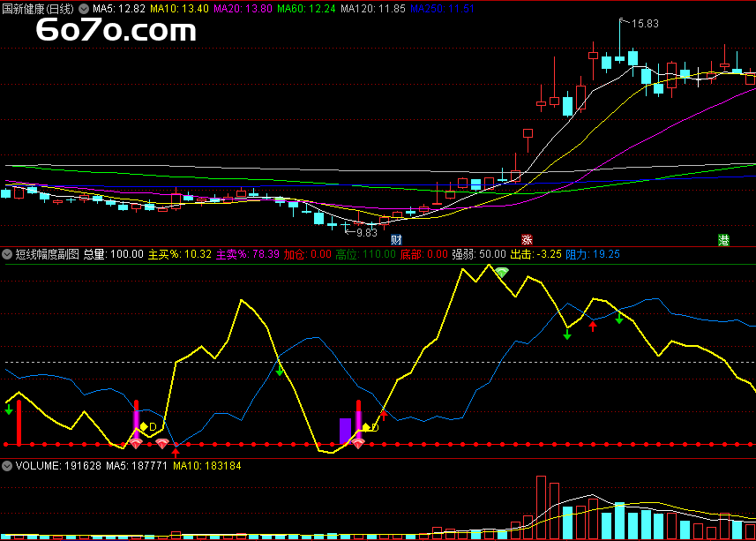The height and width of the screenshot is (541, 756).
Task: Click the 出击: -3.25 value
Action: (x=535, y=254)
